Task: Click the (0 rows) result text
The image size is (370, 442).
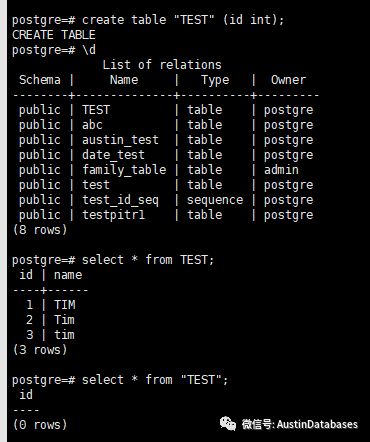Action: (40, 425)
